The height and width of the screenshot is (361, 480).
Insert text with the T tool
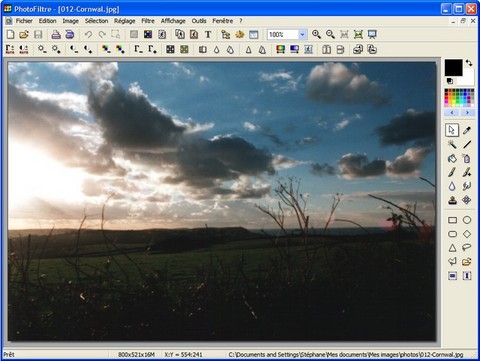pyautogui.click(x=208, y=34)
